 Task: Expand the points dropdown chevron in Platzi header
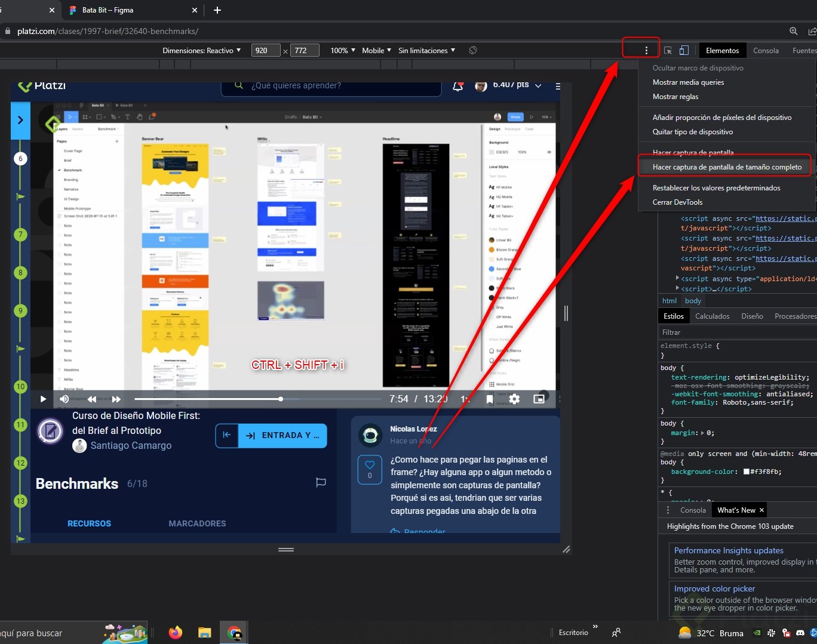tap(538, 86)
